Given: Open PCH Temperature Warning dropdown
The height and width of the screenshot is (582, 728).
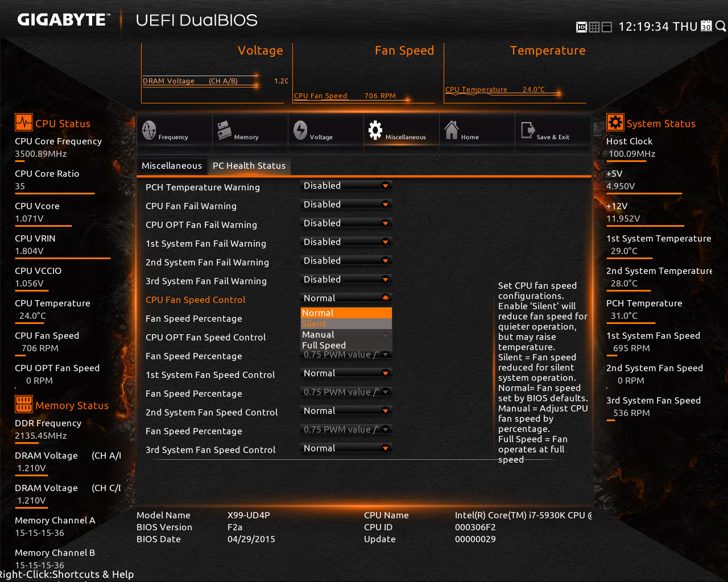Looking at the screenshot, I should (346, 186).
